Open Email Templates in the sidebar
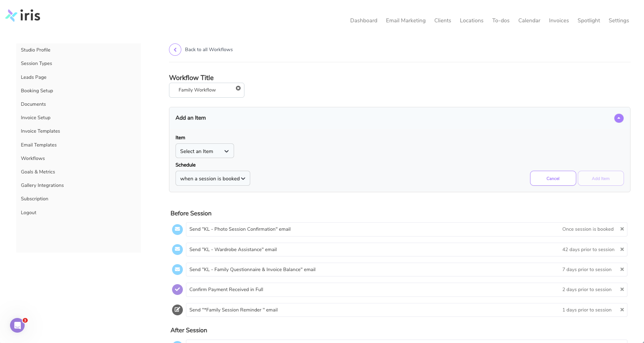The height and width of the screenshot is (343, 644). tap(39, 145)
